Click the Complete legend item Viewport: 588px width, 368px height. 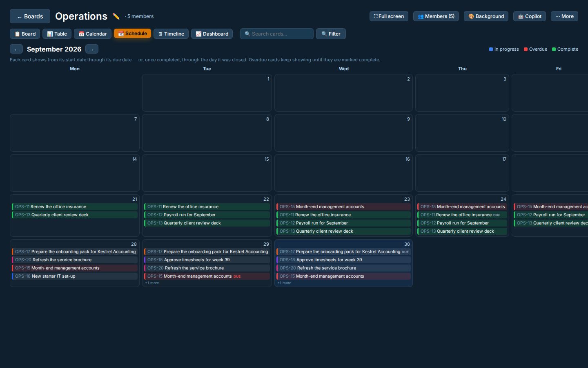565,49
